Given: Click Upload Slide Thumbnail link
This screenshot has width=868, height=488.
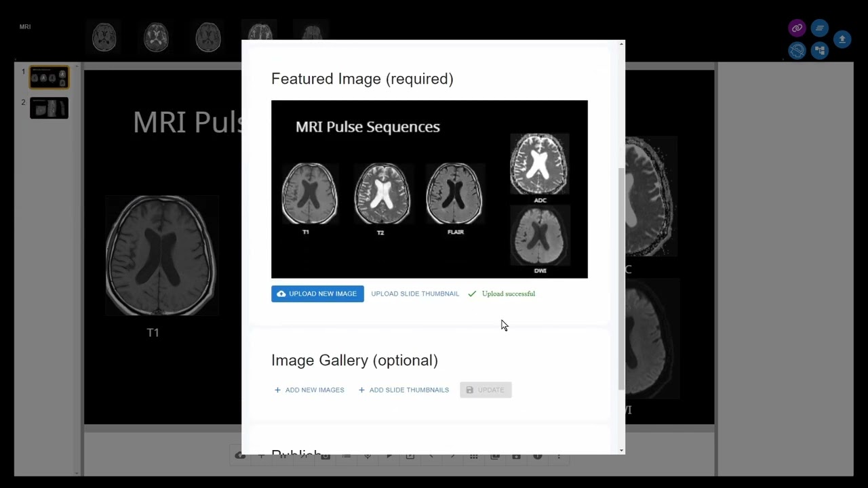Looking at the screenshot, I should [x=415, y=293].
